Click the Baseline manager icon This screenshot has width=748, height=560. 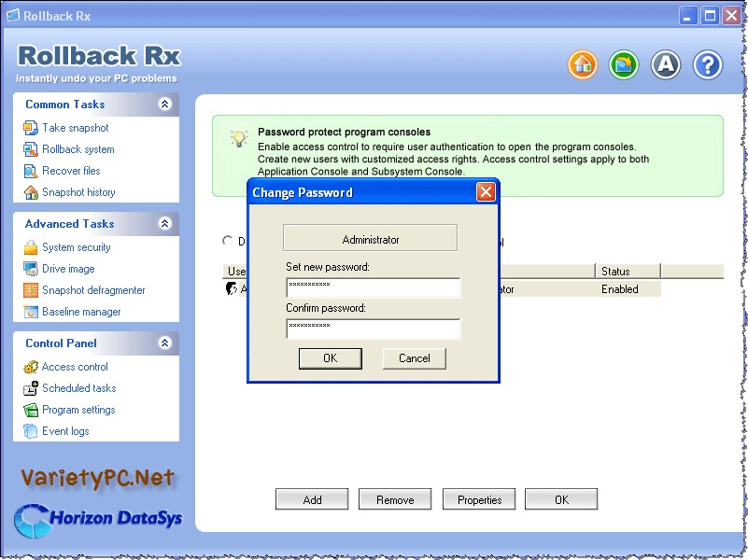point(31,312)
